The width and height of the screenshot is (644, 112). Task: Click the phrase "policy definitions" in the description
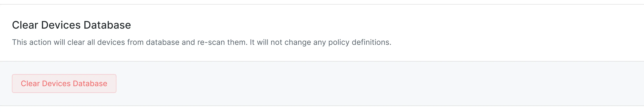coord(360,42)
